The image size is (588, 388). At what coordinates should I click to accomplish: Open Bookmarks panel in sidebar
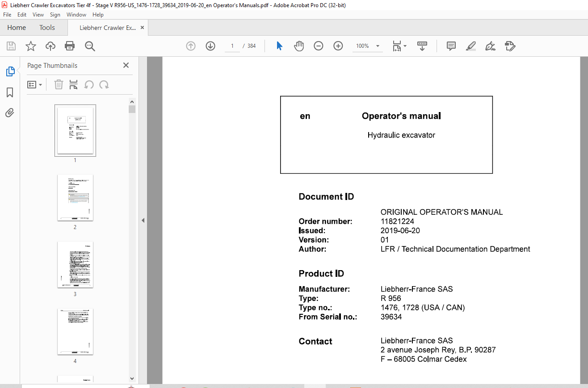(x=10, y=92)
